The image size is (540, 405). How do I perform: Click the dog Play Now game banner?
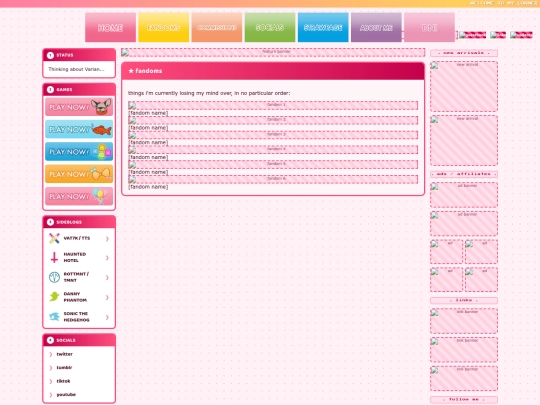[79, 107]
